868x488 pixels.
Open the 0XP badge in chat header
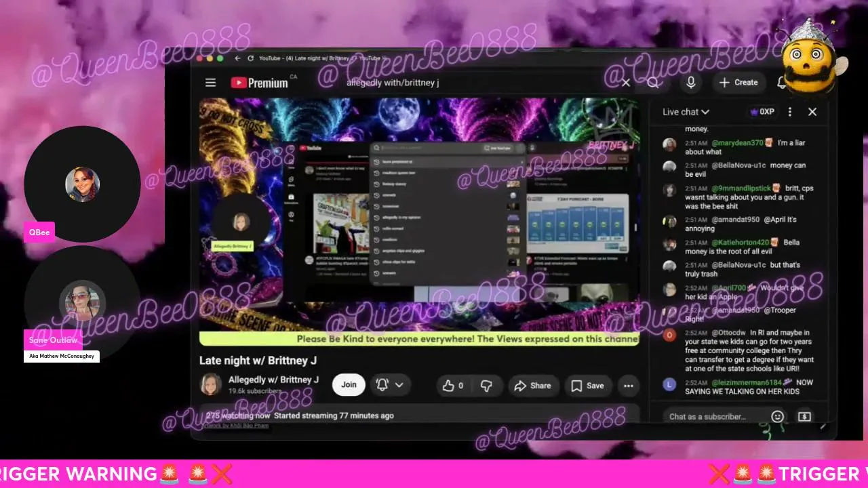(x=762, y=112)
